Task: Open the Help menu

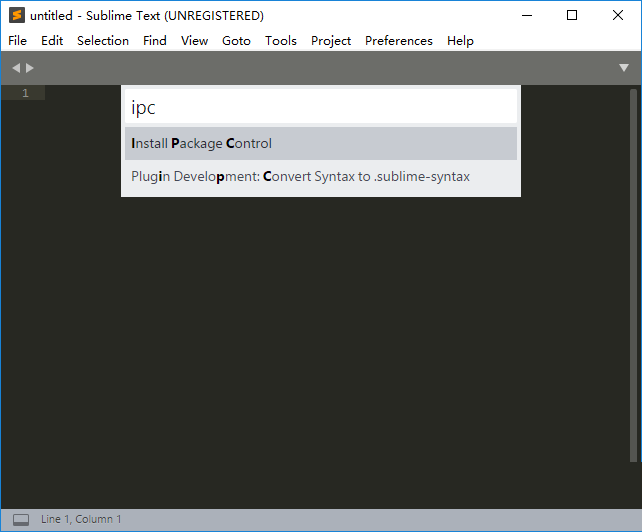Action: pyautogui.click(x=460, y=41)
